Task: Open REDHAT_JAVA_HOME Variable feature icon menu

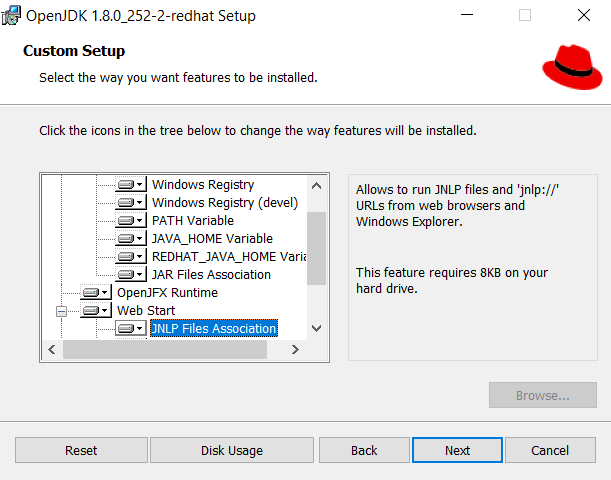Action: (130, 257)
